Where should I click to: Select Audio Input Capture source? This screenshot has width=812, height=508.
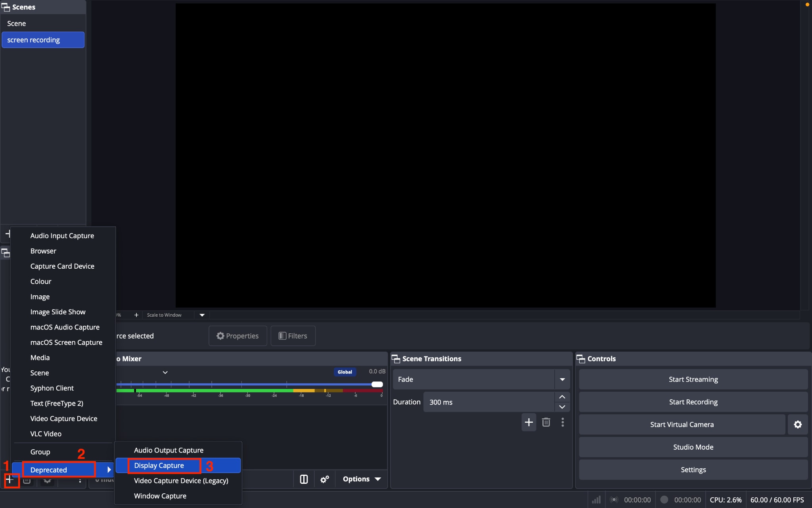(62, 236)
